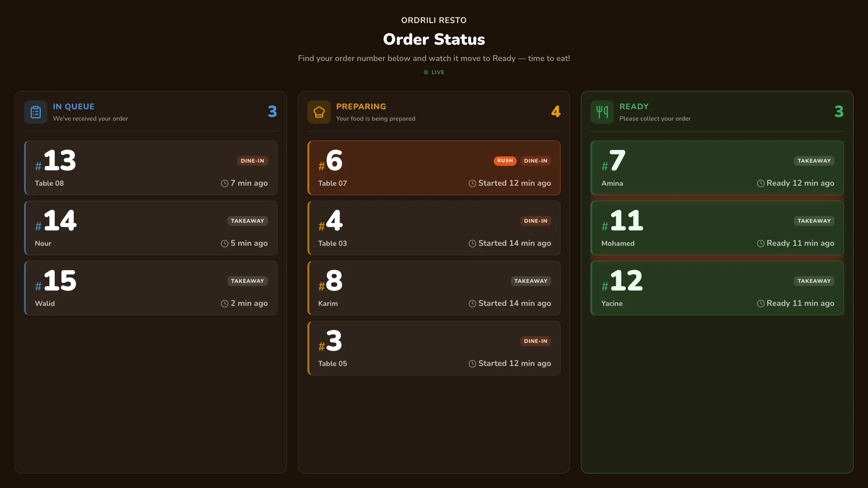The image size is (868, 488).
Task: Click 'Started 14 min ago' on Table 03
Action: tap(514, 244)
